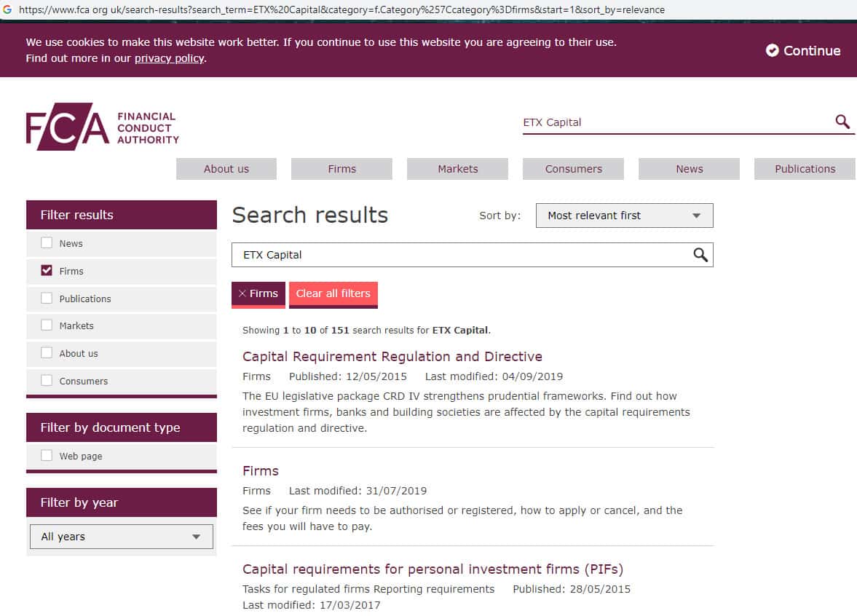Click the Showing 1 to 10 of 151 text
Image resolution: width=857 pixels, height=616 pixels.
click(367, 330)
